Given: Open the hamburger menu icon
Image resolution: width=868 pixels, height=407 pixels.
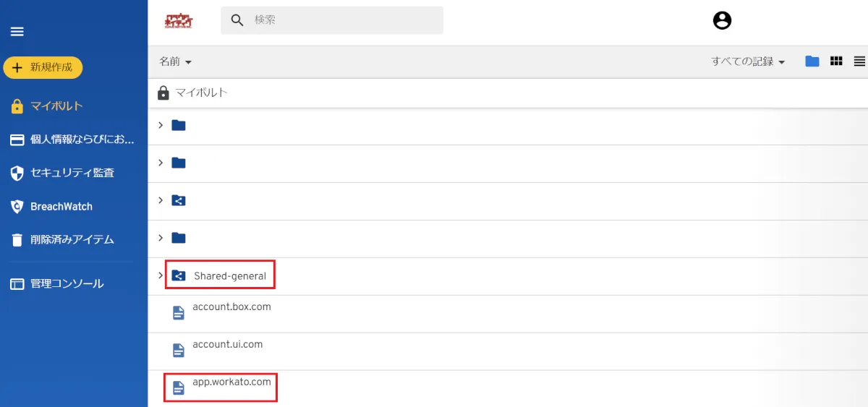Looking at the screenshot, I should 17,32.
